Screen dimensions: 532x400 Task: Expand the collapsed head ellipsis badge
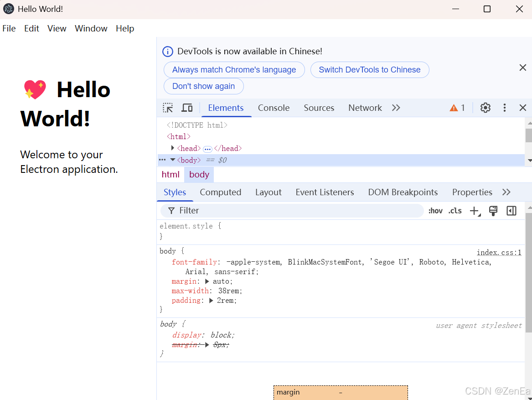207,149
